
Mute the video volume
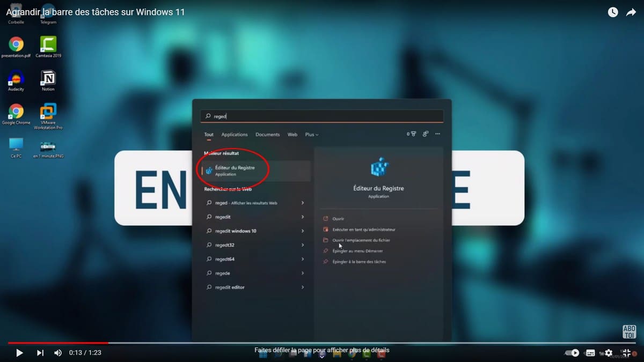click(58, 353)
